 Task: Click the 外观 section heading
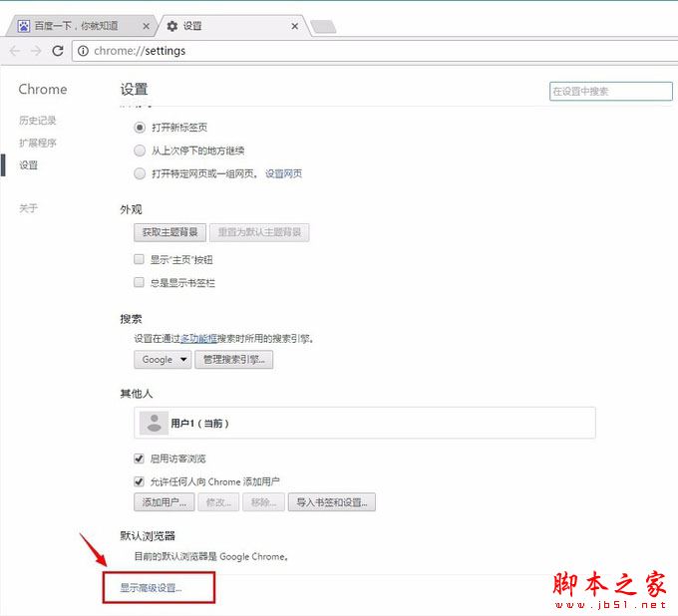131,209
